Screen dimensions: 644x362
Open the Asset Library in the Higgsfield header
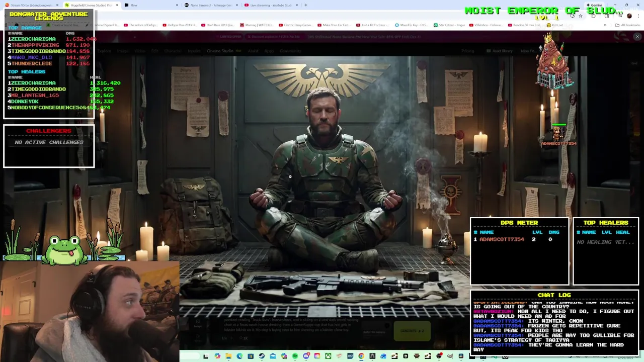pos(500,51)
